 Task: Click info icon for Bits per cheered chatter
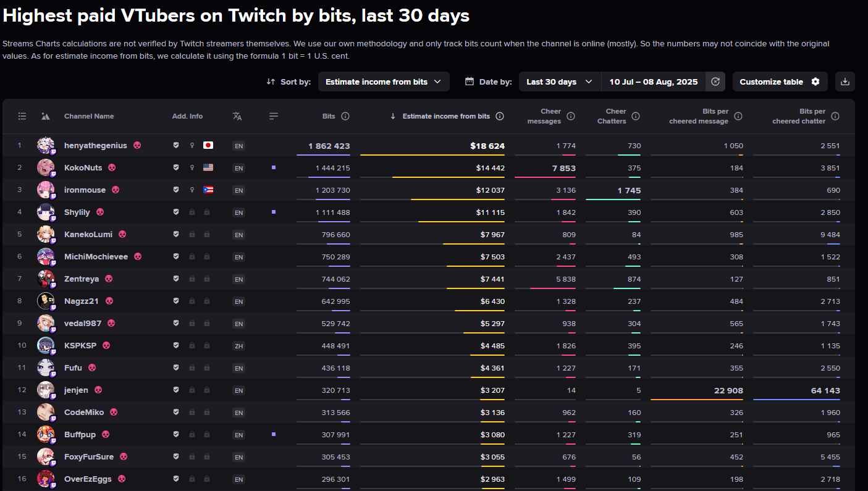click(x=835, y=116)
